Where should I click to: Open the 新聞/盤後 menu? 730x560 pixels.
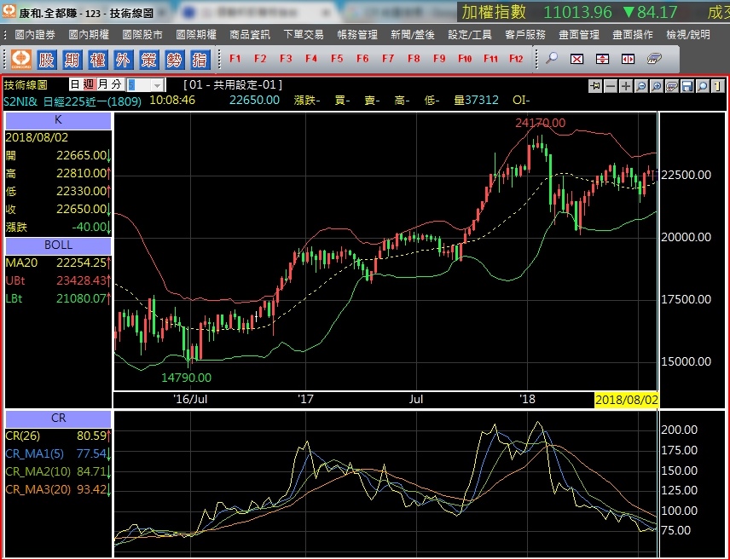coord(413,34)
